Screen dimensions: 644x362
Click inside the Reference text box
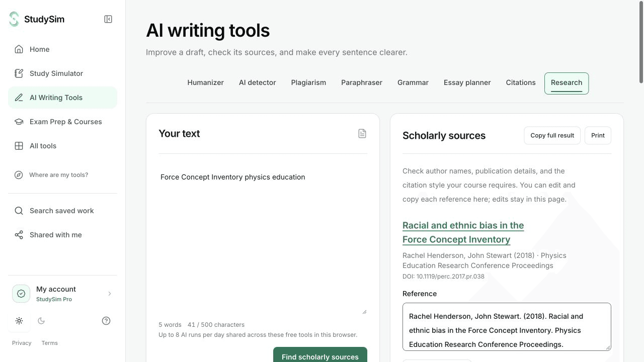(507, 327)
